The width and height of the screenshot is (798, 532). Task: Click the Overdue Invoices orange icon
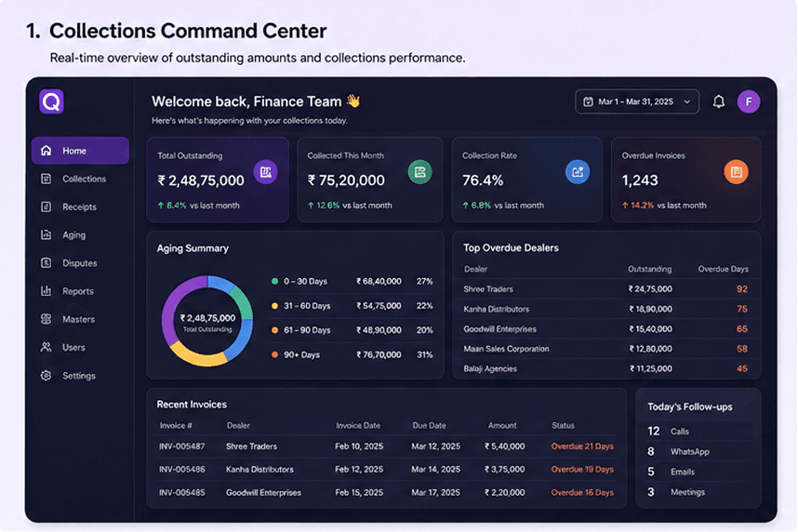tap(736, 172)
